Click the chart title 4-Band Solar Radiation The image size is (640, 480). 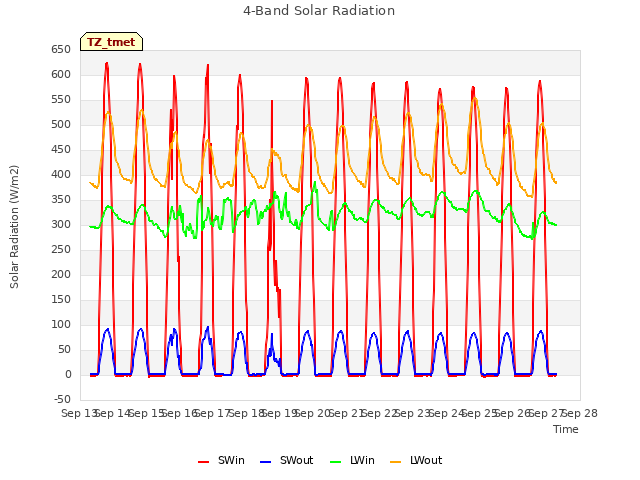[x=319, y=11]
